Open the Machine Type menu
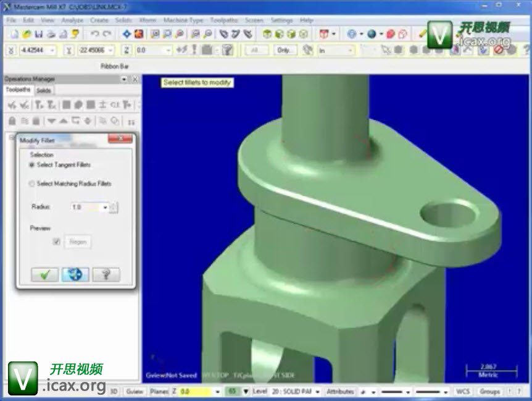Image resolution: width=532 pixels, height=401 pixels. point(183,20)
